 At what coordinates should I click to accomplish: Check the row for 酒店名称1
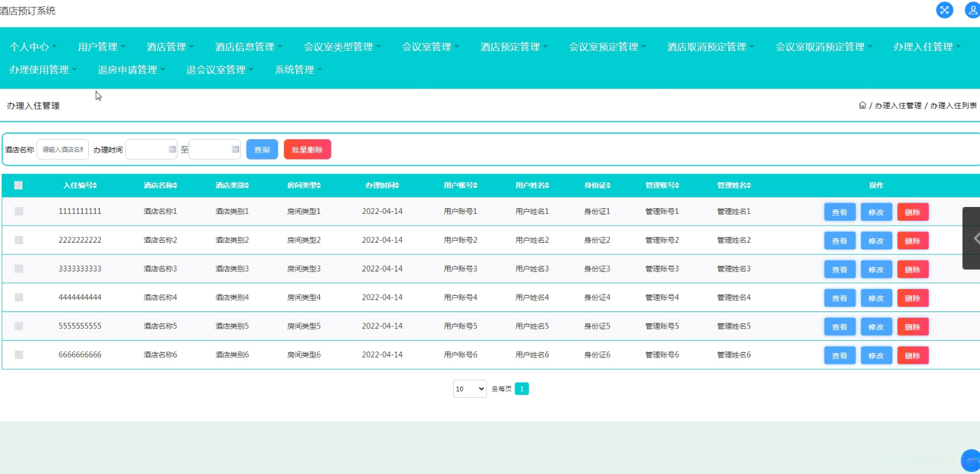(19, 211)
